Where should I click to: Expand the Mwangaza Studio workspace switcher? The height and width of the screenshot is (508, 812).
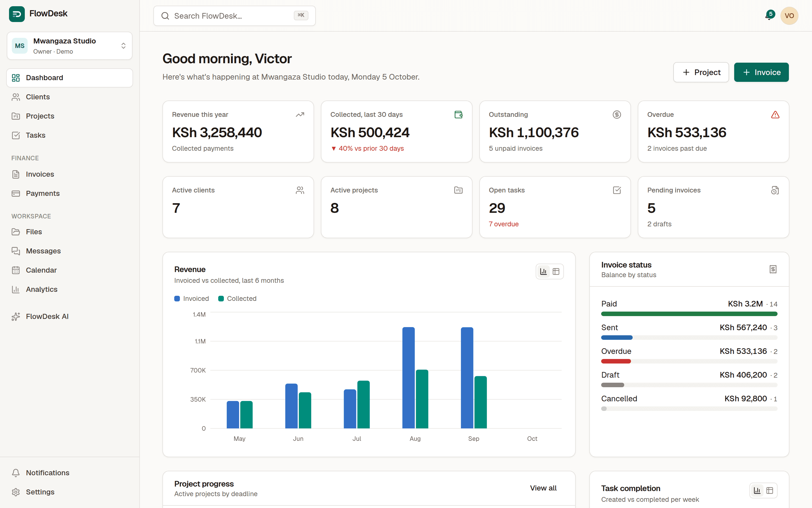pyautogui.click(x=69, y=46)
